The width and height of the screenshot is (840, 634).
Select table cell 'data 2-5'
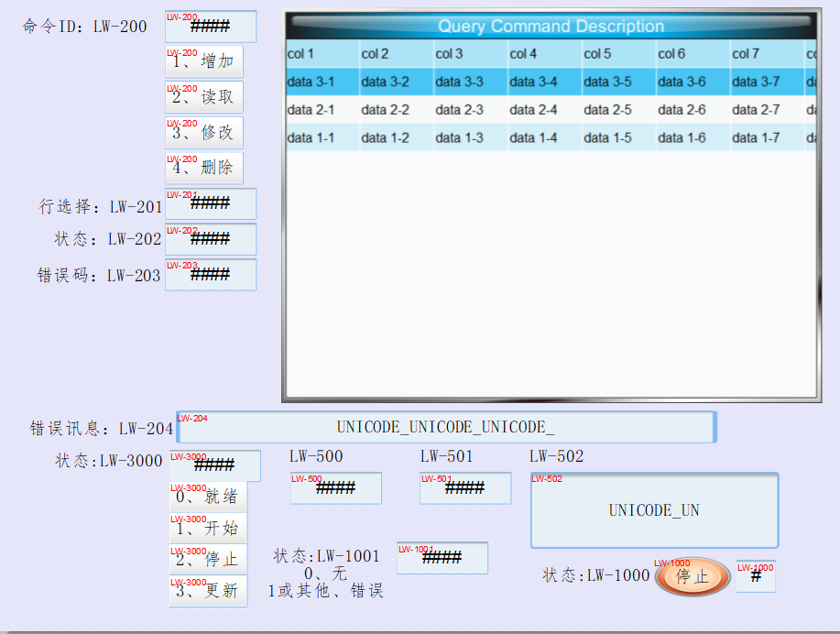pos(619,110)
